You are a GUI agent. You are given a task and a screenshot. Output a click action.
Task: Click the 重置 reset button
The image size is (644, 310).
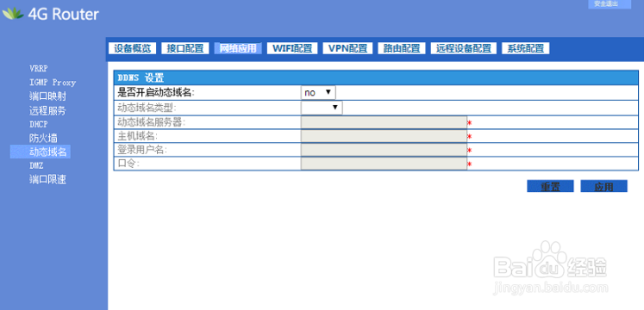click(550, 186)
